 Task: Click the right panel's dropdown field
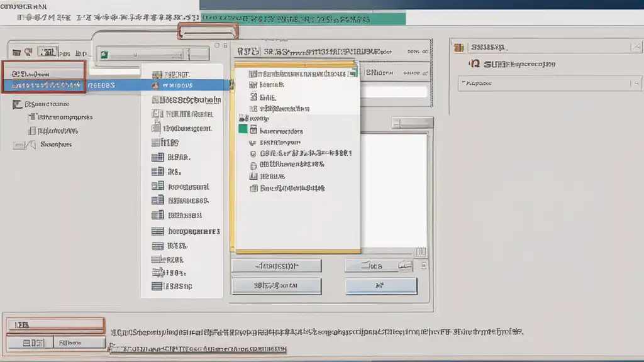[548, 84]
